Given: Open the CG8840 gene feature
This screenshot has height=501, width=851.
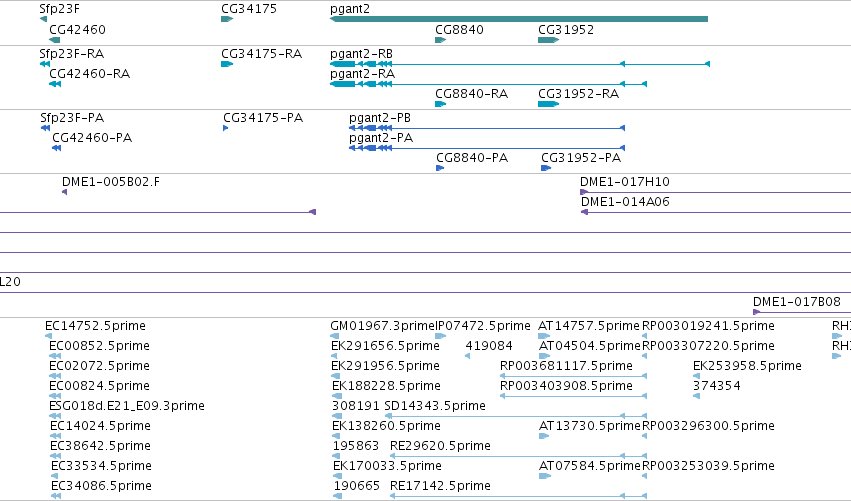Looking at the screenshot, I should coord(441,40).
